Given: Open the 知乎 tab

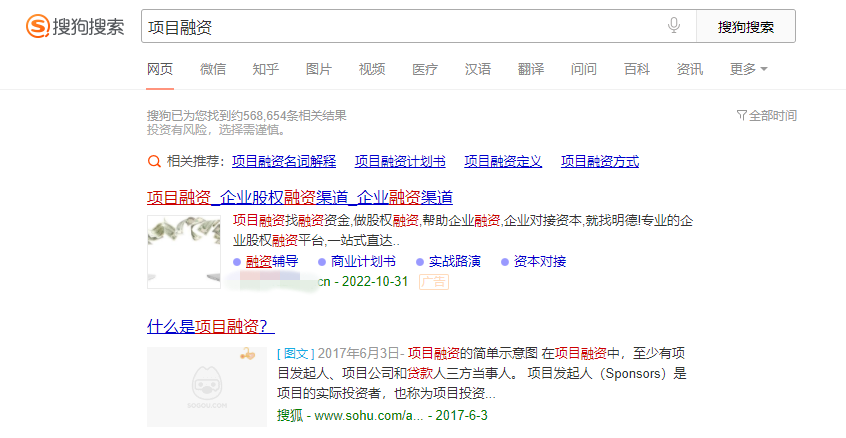Looking at the screenshot, I should coord(265,69).
